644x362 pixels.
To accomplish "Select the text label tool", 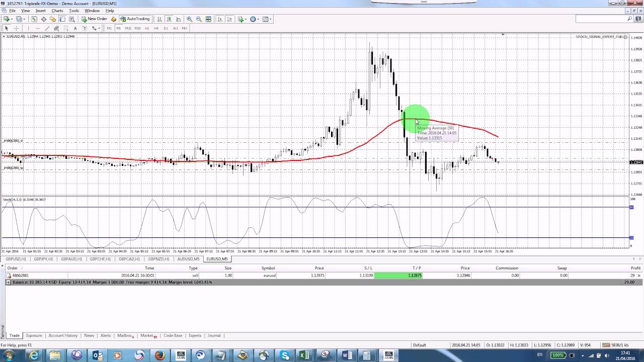I will click(85, 28).
